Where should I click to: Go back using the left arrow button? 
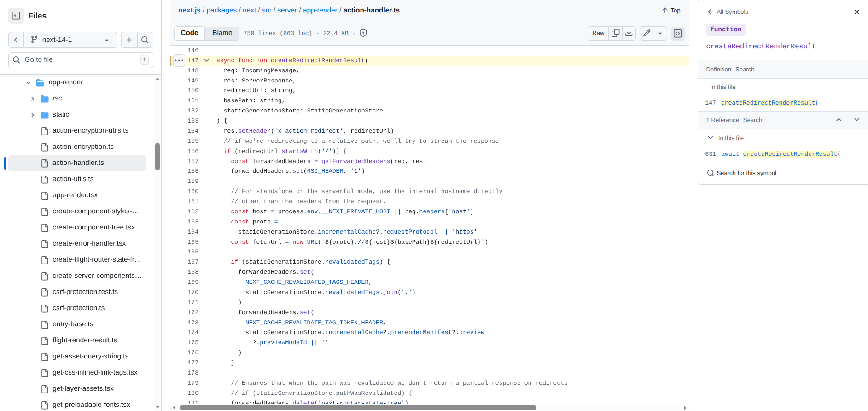(x=16, y=40)
